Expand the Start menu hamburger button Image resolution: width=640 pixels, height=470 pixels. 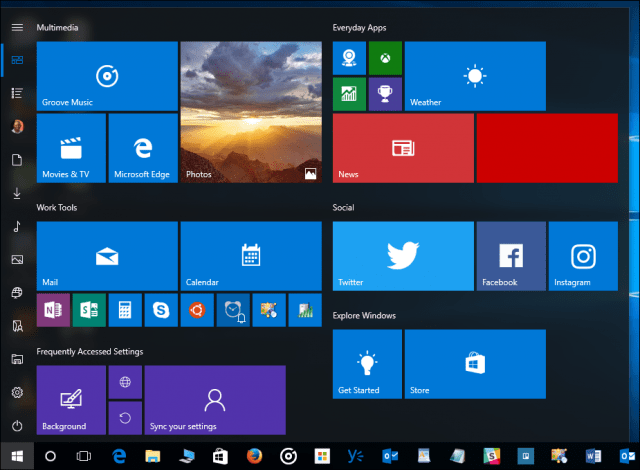17,27
